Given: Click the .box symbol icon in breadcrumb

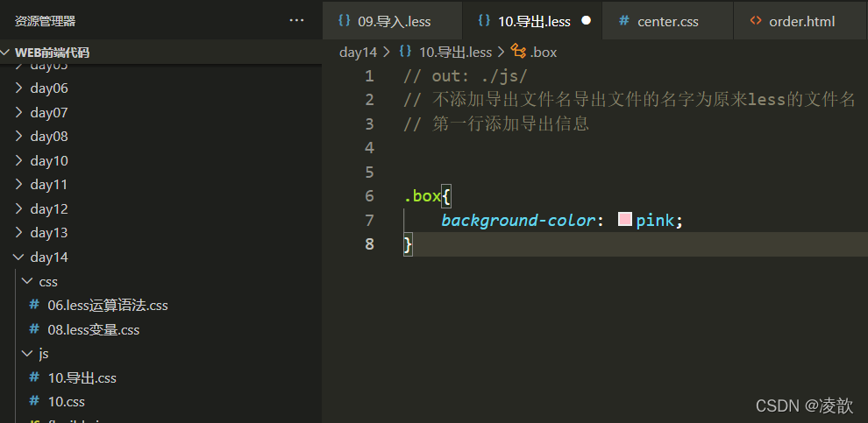Looking at the screenshot, I should point(518,52).
